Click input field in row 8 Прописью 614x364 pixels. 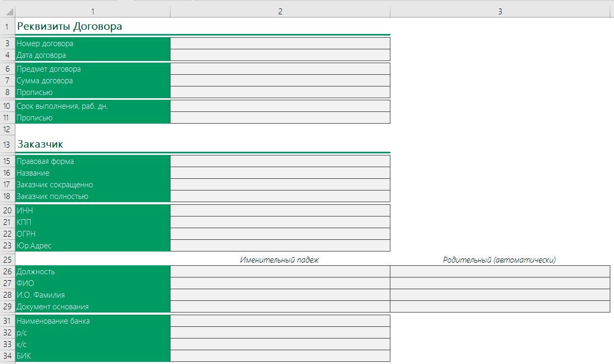click(x=280, y=92)
